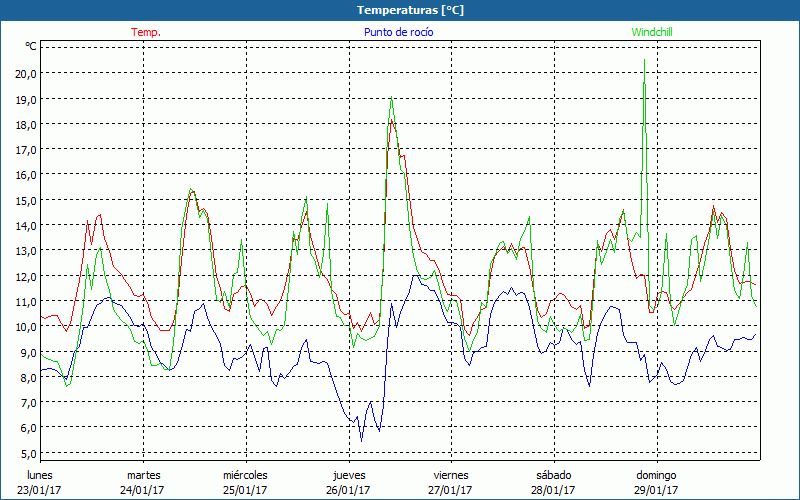Select the miércoles 25/01/17 date label

click(245, 482)
